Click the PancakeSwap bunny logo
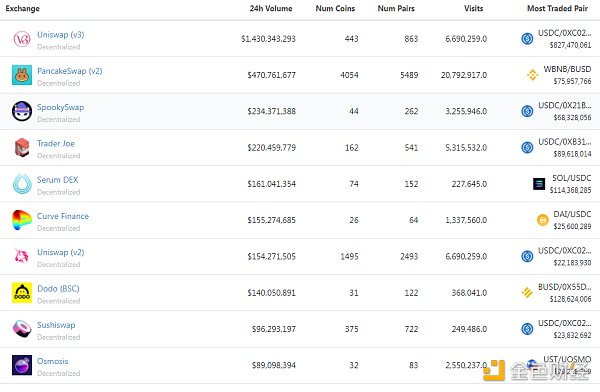 22,75
